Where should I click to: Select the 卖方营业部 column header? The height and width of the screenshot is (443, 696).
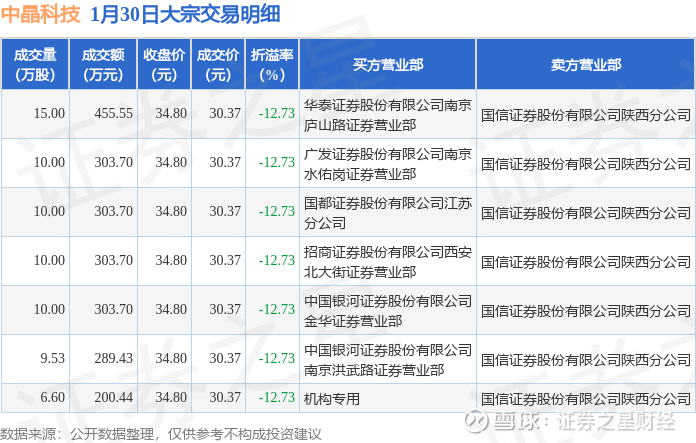pos(585,64)
